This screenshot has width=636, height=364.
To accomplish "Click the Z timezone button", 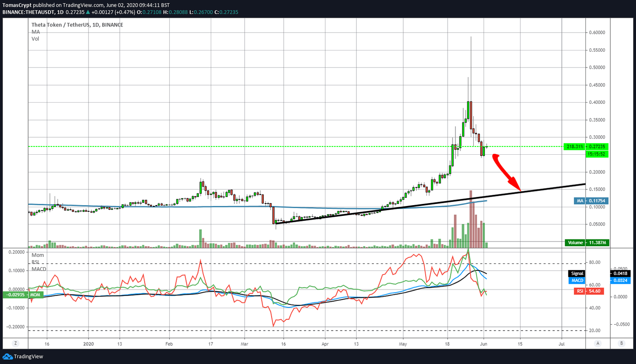I will click(16, 343).
